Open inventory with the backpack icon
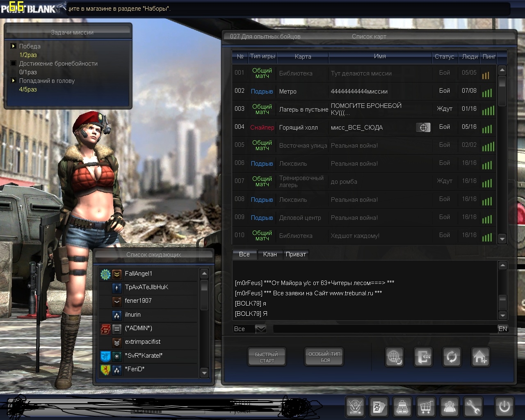 pyautogui.click(x=402, y=407)
